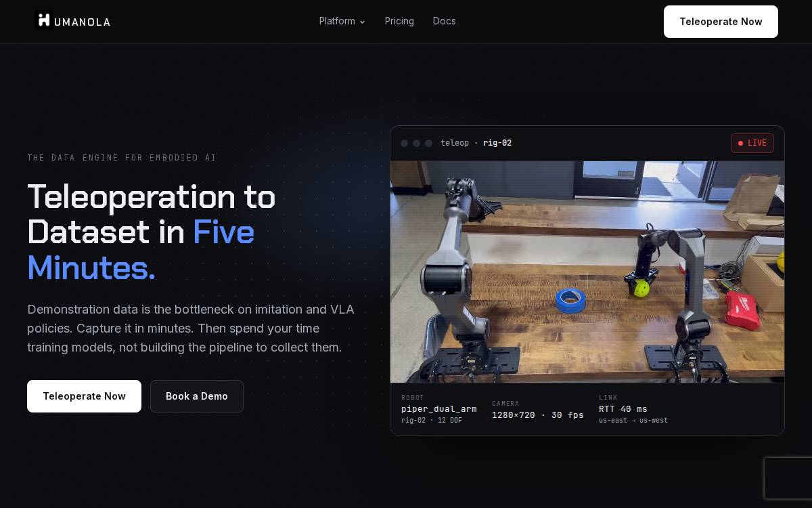Click the Book a Demo button
Image resolution: width=812 pixels, height=508 pixels.
click(x=197, y=396)
